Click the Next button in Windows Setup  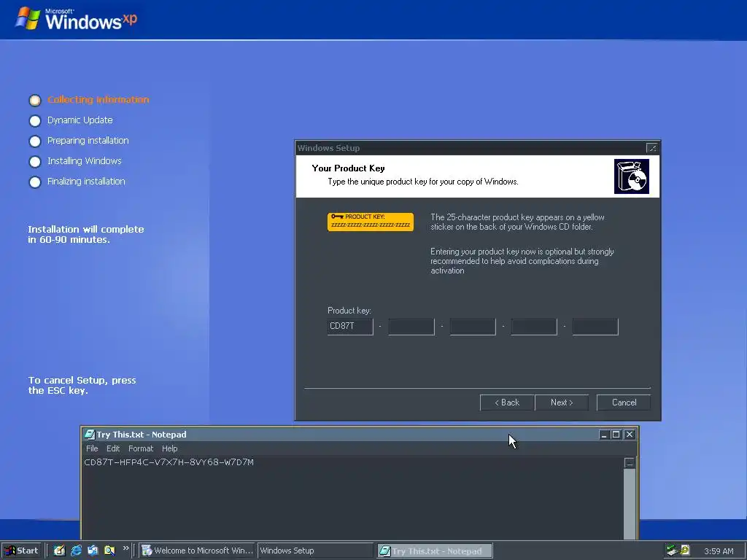[x=562, y=402]
